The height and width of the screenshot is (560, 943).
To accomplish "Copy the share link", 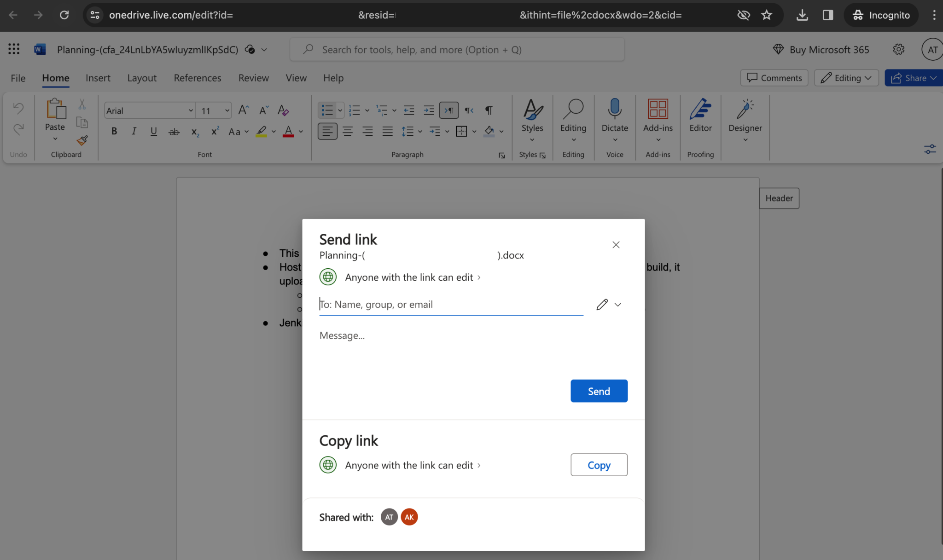I will (x=599, y=465).
